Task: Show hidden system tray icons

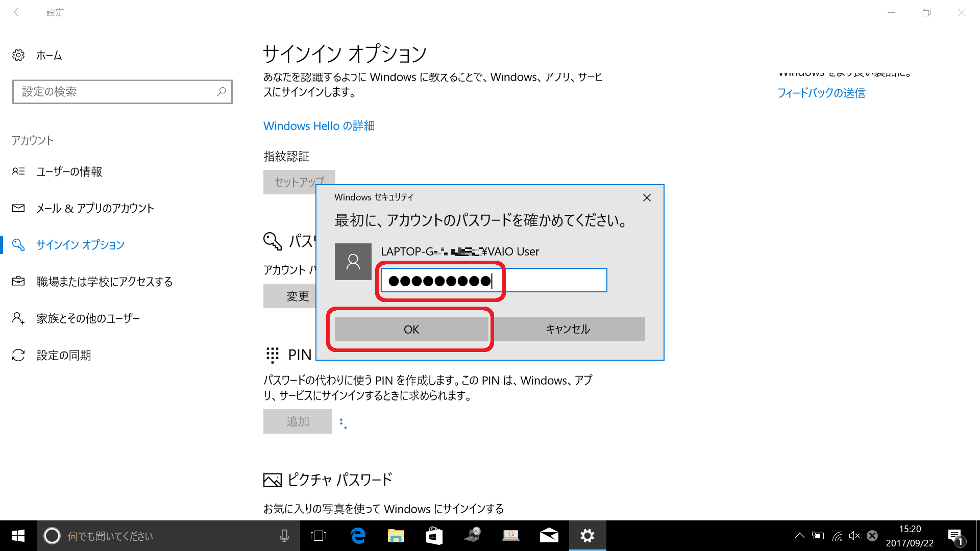Action: pos(800,536)
